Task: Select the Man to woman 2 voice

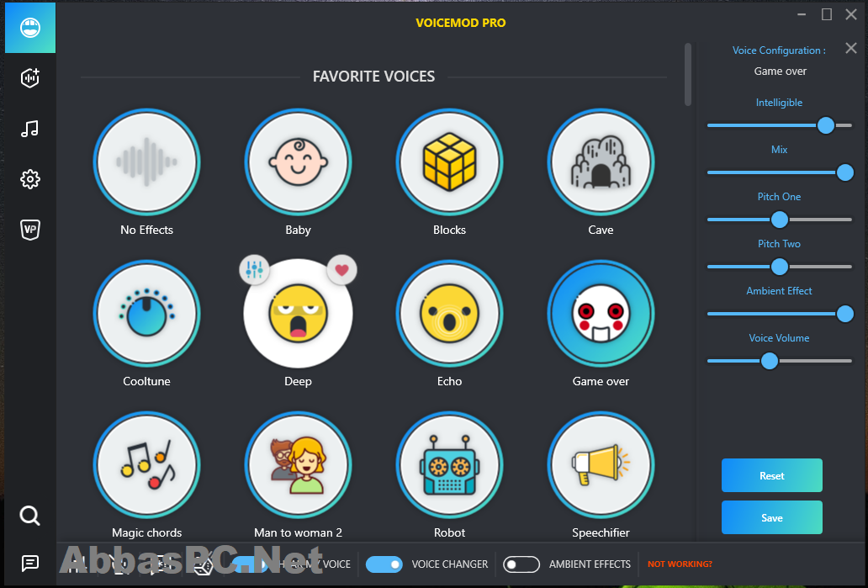Action: [298, 465]
